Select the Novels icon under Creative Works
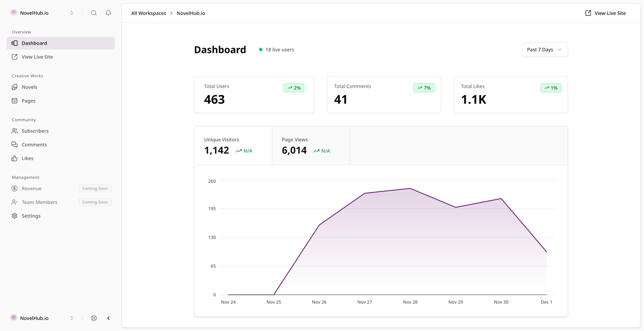Viewport: 644px width, 331px height. (15, 87)
